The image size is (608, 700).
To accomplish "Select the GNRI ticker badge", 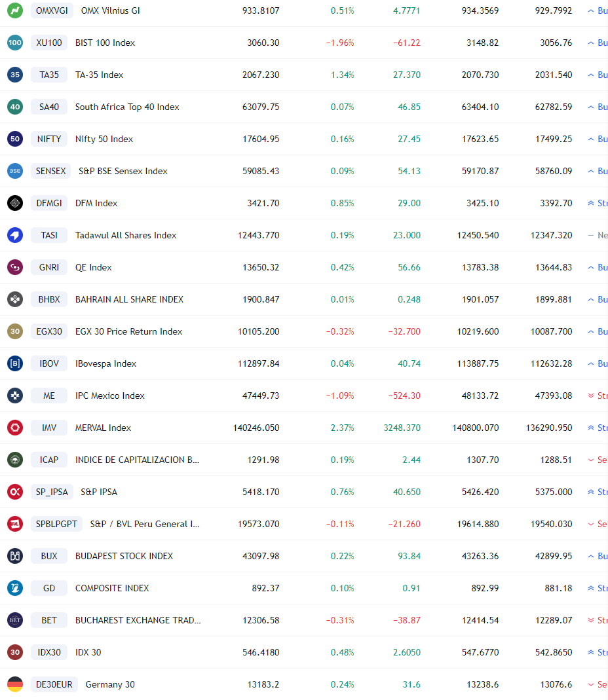I will [x=49, y=267].
